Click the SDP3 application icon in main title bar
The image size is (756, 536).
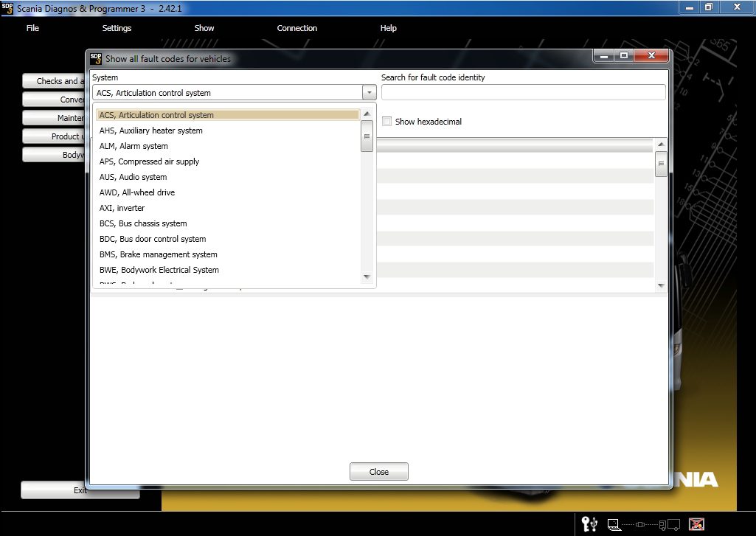tap(7, 8)
